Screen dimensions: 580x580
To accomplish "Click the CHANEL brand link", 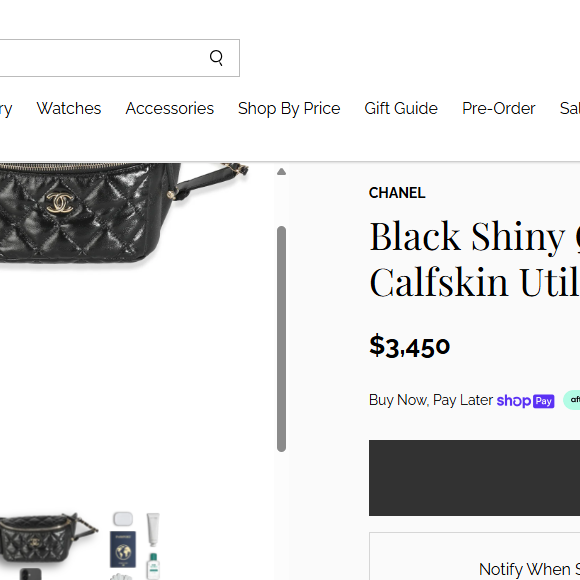I will [397, 193].
